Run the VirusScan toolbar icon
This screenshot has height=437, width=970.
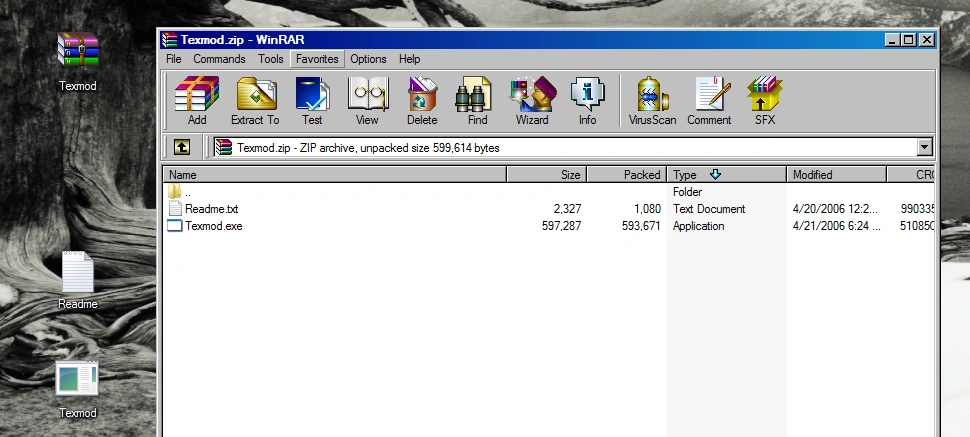click(652, 94)
